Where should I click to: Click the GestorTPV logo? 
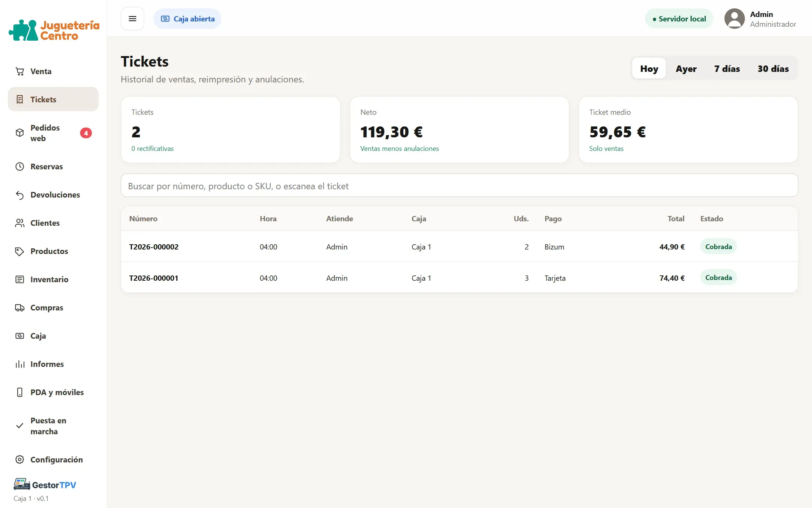pos(45,485)
